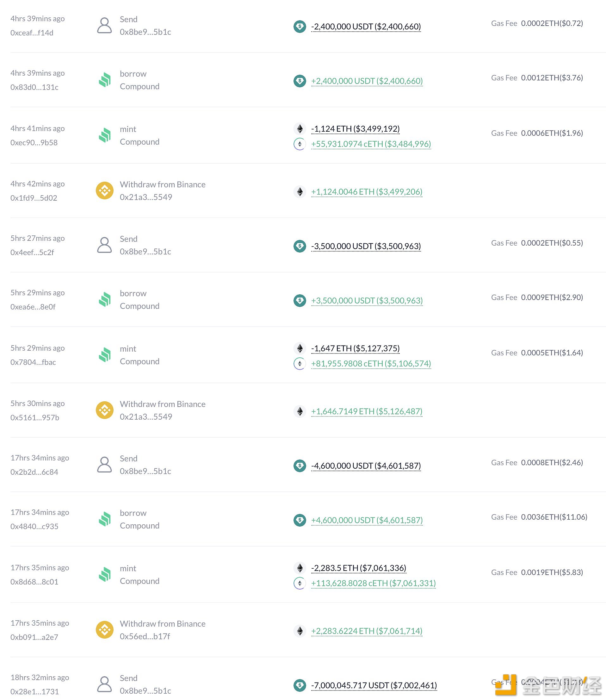The image size is (606, 700).
Task: Click the USDT icon on +4,600,000 row
Action: pos(300,520)
